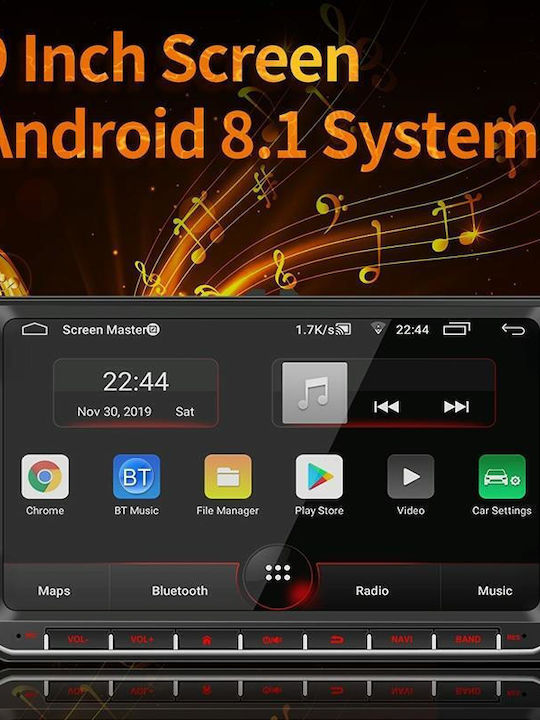Tap the 22:44 clock widget time

point(136,382)
